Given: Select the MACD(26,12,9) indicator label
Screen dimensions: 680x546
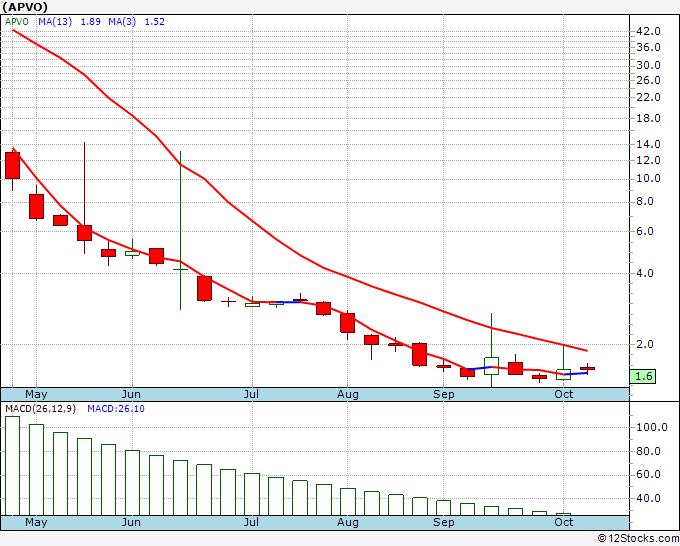Looking at the screenshot, I should 39,408.
